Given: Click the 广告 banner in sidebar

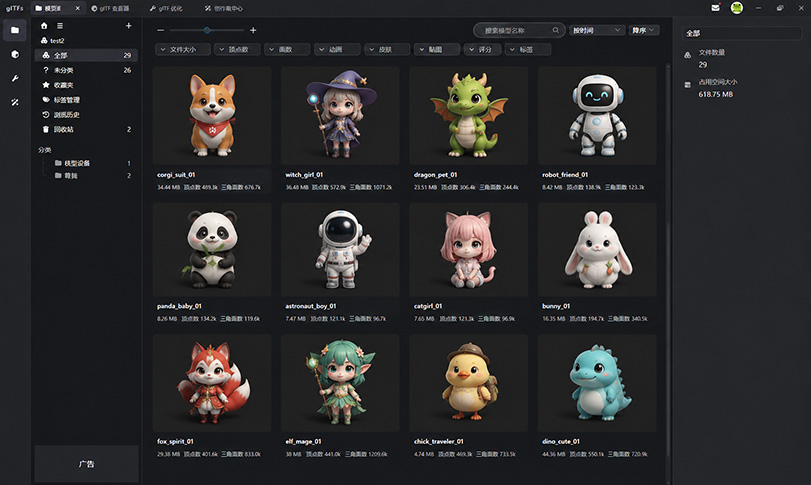Looking at the screenshot, I should 86,464.
